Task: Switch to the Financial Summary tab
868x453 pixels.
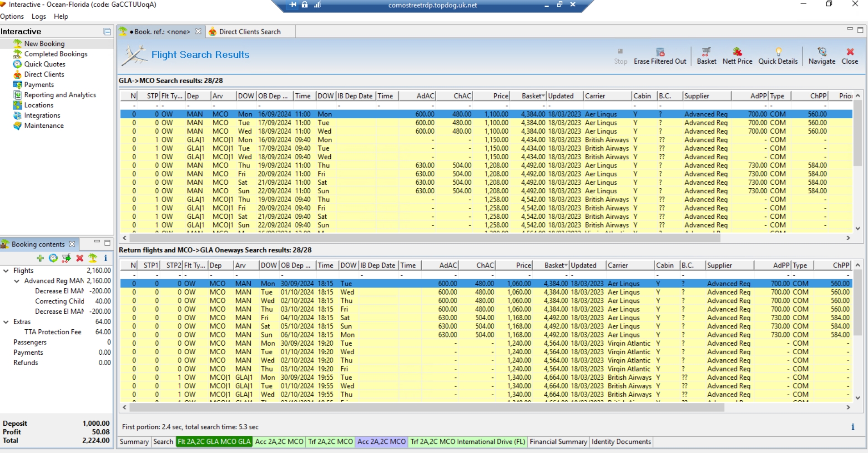Action: pyautogui.click(x=558, y=442)
